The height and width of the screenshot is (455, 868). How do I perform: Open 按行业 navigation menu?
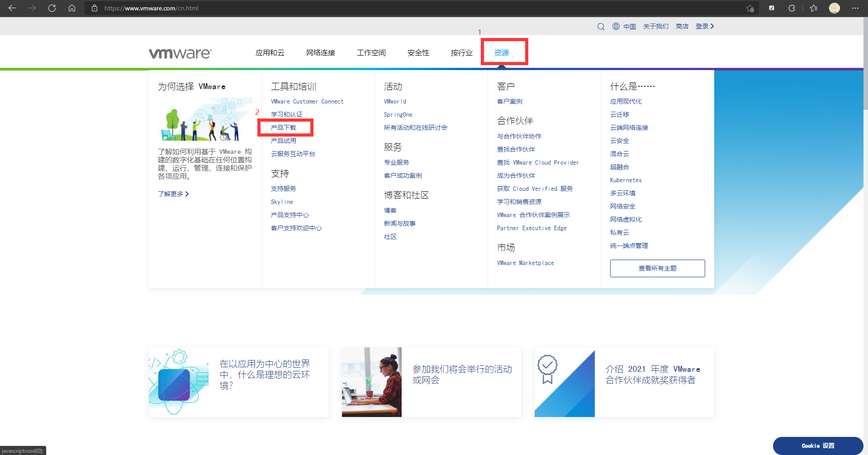tap(462, 53)
